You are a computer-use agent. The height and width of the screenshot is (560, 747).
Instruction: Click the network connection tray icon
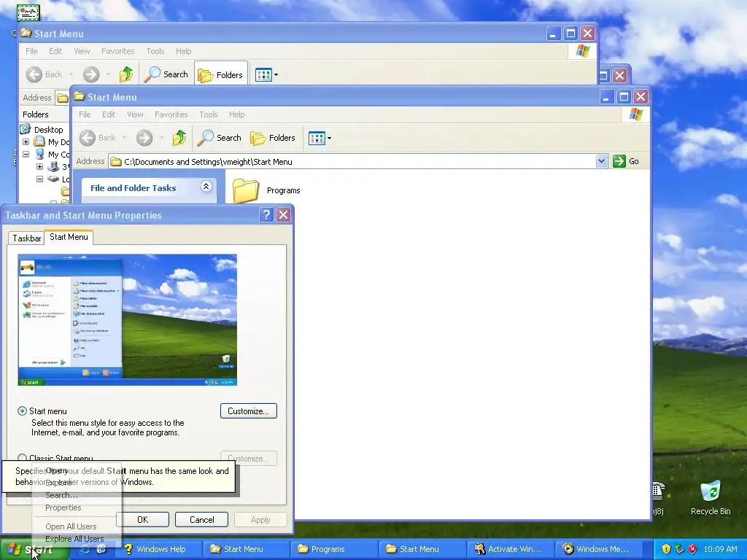click(679, 548)
